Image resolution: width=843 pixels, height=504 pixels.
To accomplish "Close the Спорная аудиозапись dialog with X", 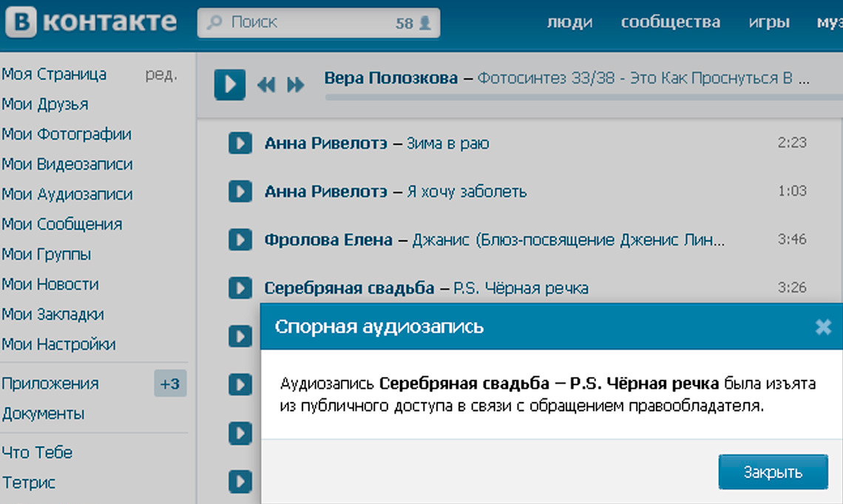I will (823, 327).
